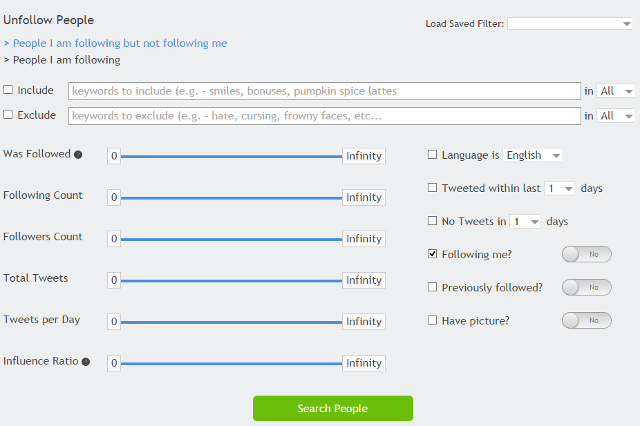The height and width of the screenshot is (426, 640).
Task: Open the Include row's All dropdown
Action: [x=616, y=91]
